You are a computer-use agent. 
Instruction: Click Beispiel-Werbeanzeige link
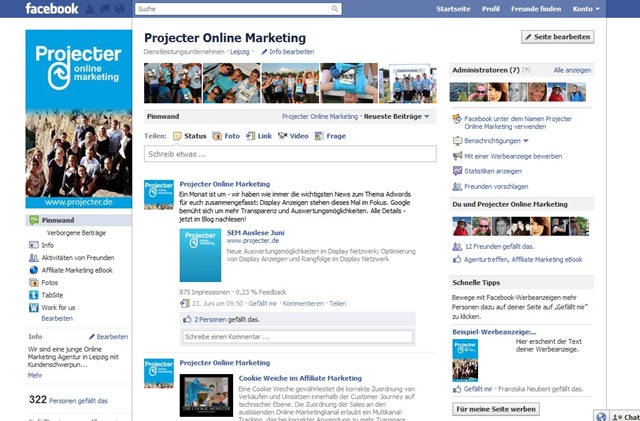[x=494, y=332]
